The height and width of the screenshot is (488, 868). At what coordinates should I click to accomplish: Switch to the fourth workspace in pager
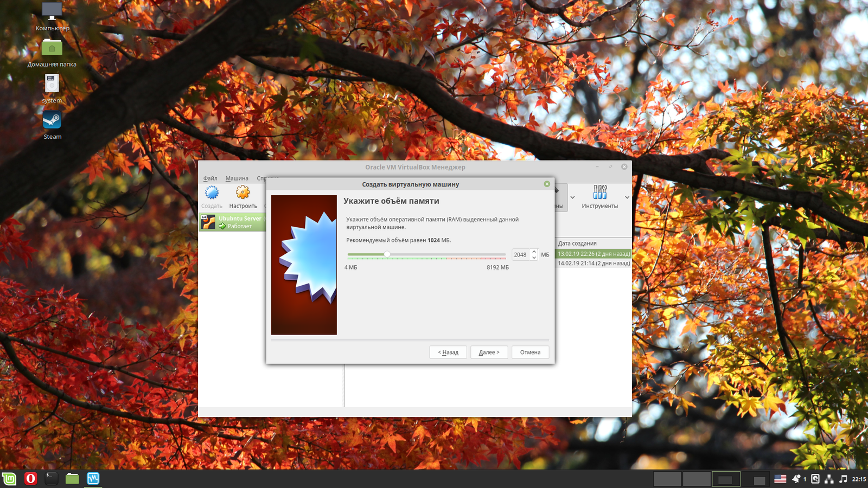755,479
